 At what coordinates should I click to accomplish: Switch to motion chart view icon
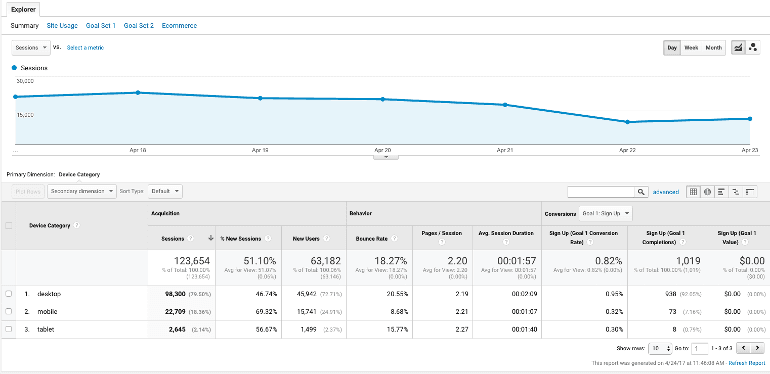[752, 48]
